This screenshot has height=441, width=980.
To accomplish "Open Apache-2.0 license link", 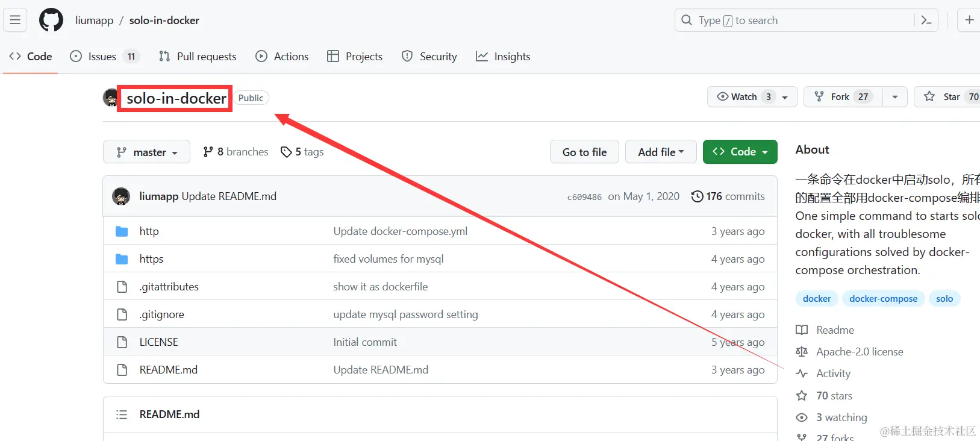I will [x=860, y=352].
